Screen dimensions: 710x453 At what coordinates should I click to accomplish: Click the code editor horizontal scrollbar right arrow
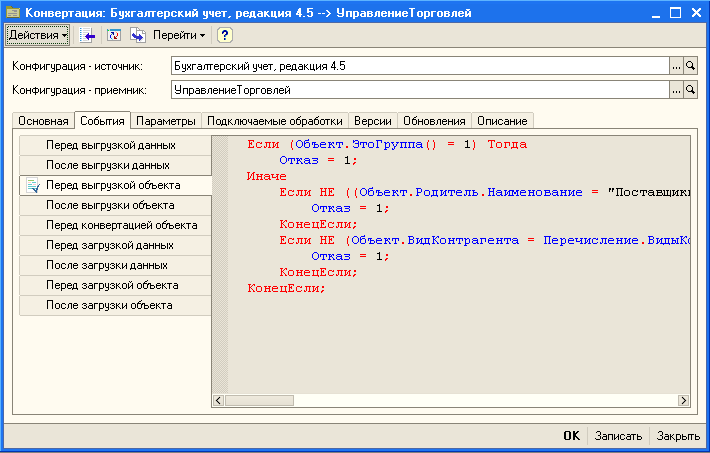point(683,400)
